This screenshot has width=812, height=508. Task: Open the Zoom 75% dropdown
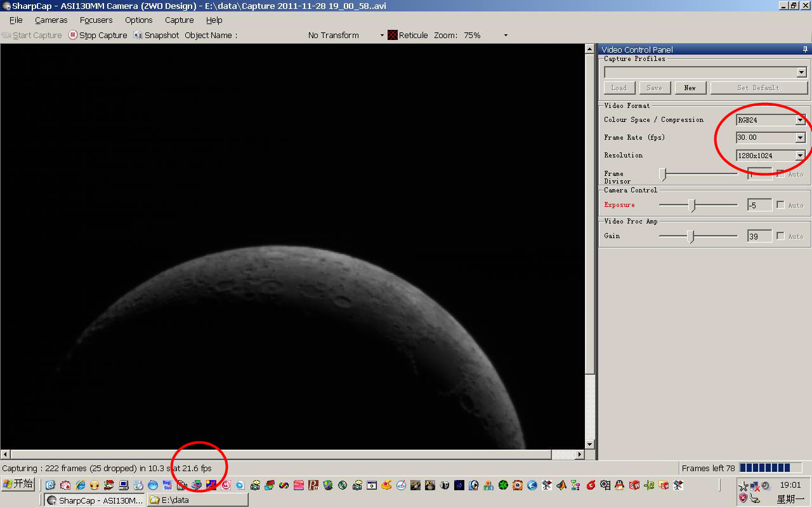(x=506, y=36)
